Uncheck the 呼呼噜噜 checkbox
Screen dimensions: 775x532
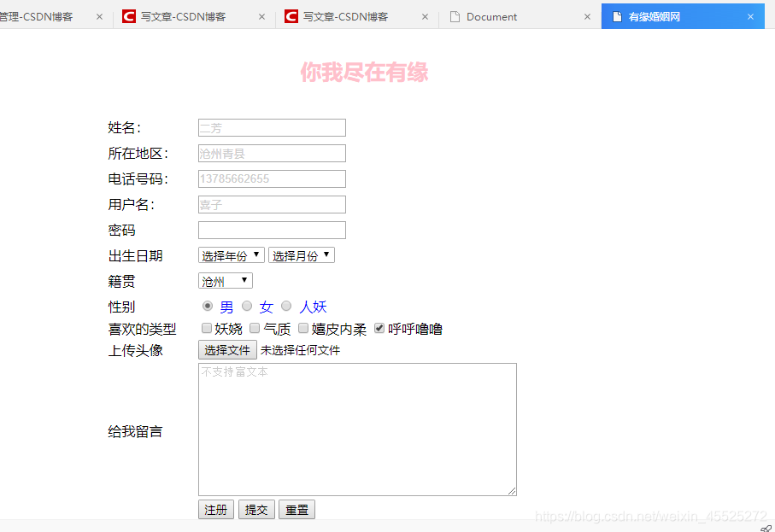[379, 328]
